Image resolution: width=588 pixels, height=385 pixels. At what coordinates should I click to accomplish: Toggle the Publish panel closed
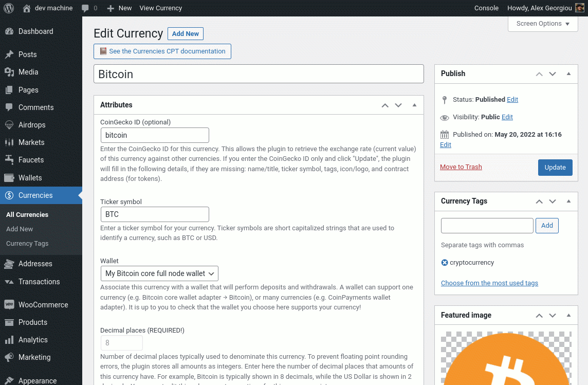point(568,74)
